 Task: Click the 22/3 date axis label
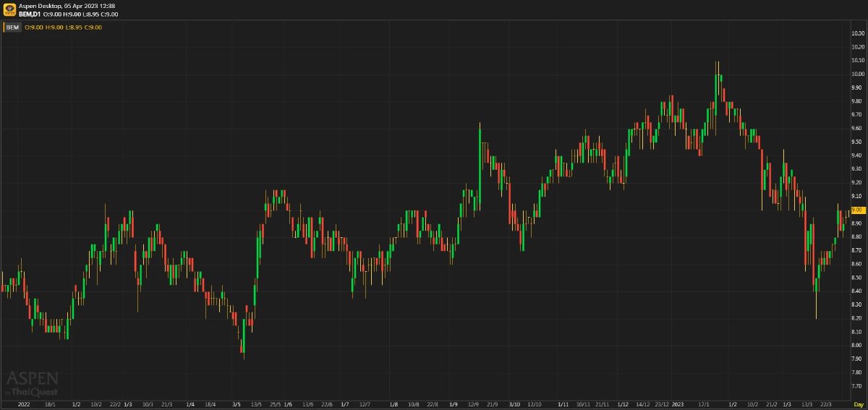[826, 404]
